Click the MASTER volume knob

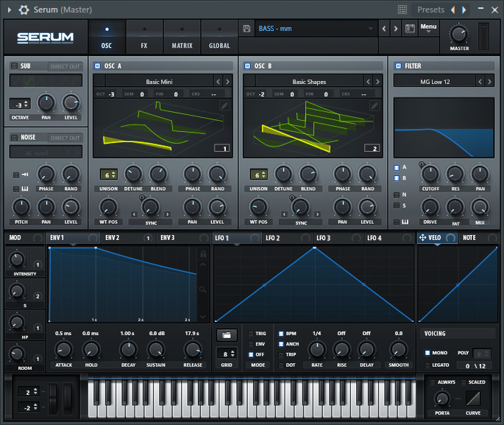pyautogui.click(x=458, y=35)
